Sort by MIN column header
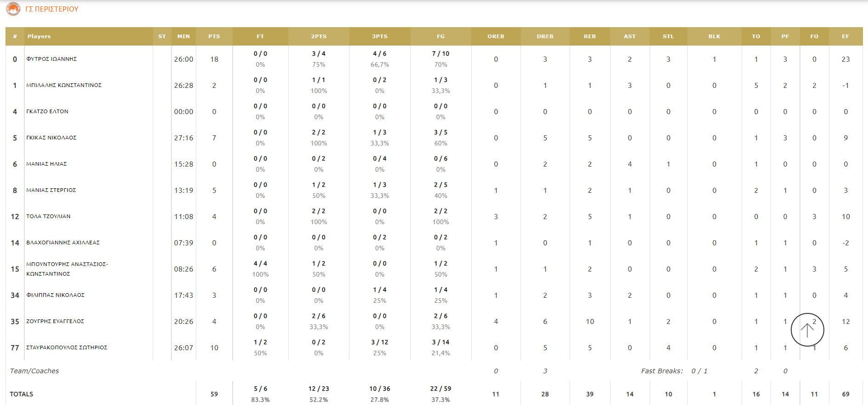This screenshot has width=868, height=405. [x=183, y=36]
